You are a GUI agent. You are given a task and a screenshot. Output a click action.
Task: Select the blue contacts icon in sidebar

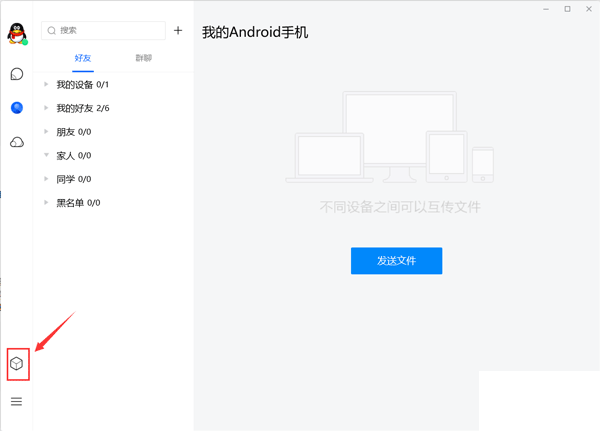pos(17,108)
